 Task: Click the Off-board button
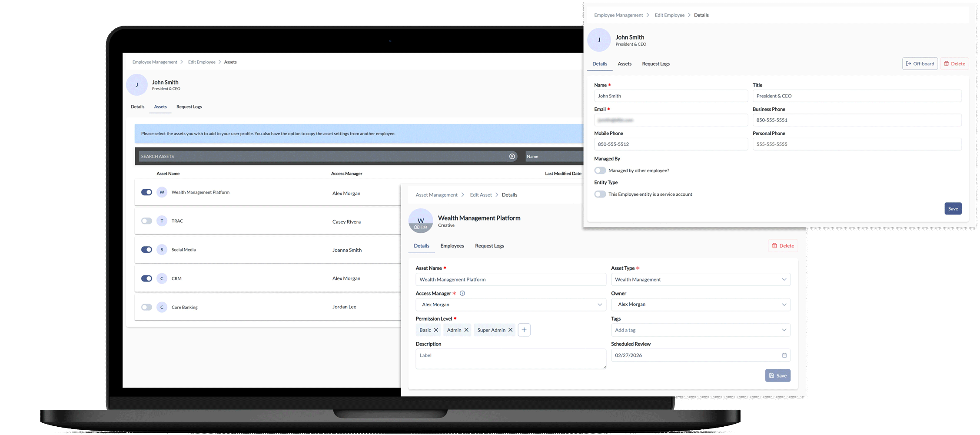920,64
